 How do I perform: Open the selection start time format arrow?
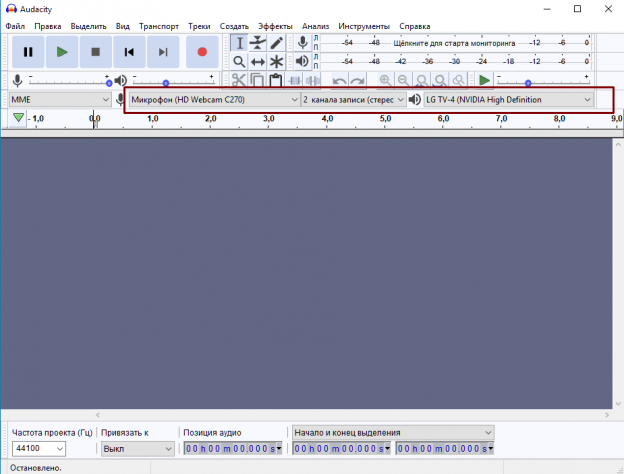point(387,449)
